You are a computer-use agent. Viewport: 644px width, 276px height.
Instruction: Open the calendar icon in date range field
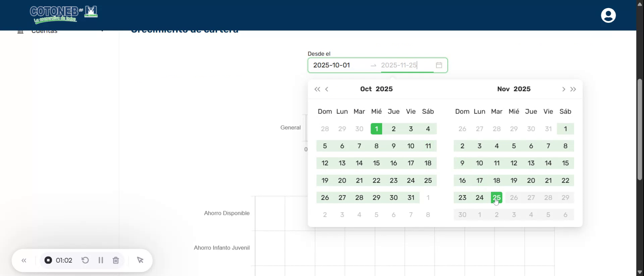point(439,65)
